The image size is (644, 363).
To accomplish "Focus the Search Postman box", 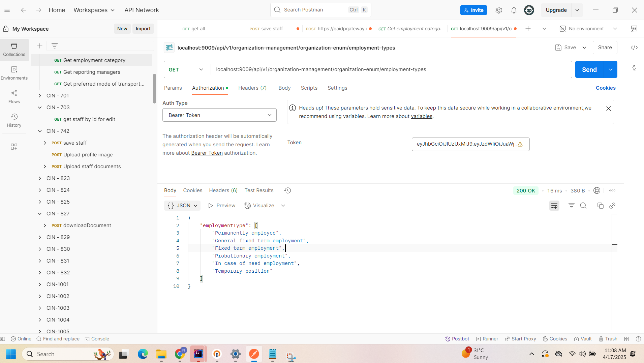I will pos(320,10).
